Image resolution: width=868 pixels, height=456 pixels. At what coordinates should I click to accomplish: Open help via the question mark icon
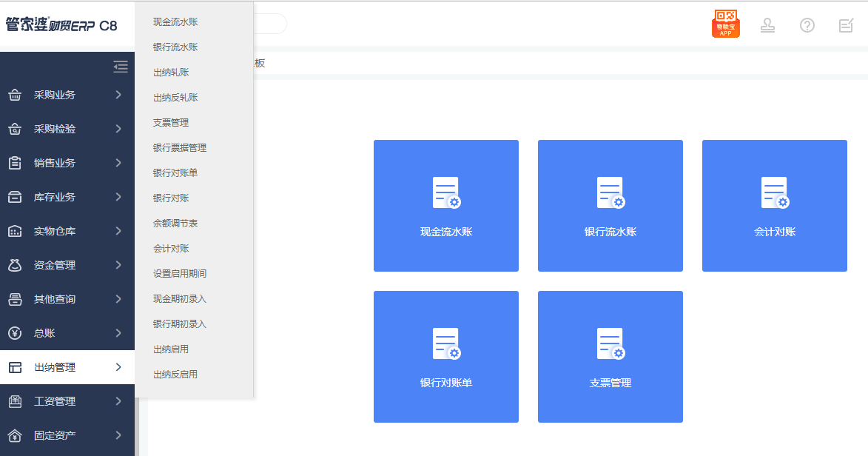807,25
